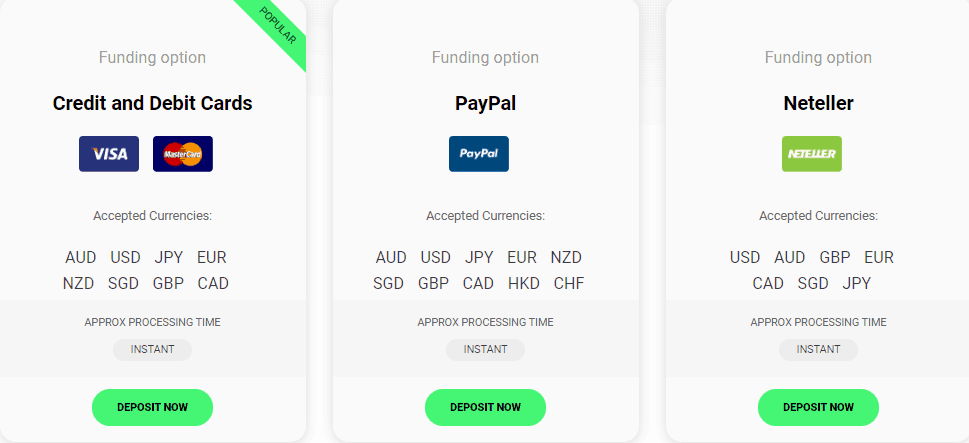Image resolution: width=969 pixels, height=443 pixels.
Task: Select the PayPal funding option title
Action: (x=486, y=103)
